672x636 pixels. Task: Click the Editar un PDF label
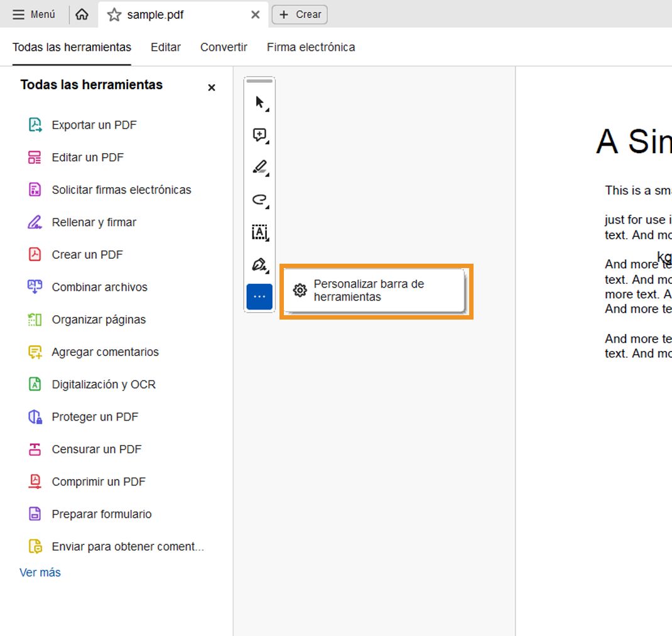pos(88,158)
